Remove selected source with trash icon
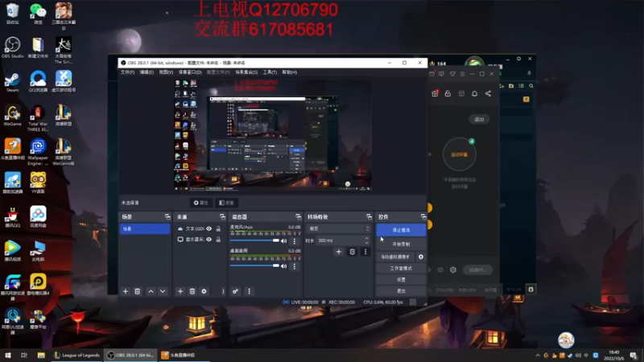644x362 pixels. pos(192,291)
